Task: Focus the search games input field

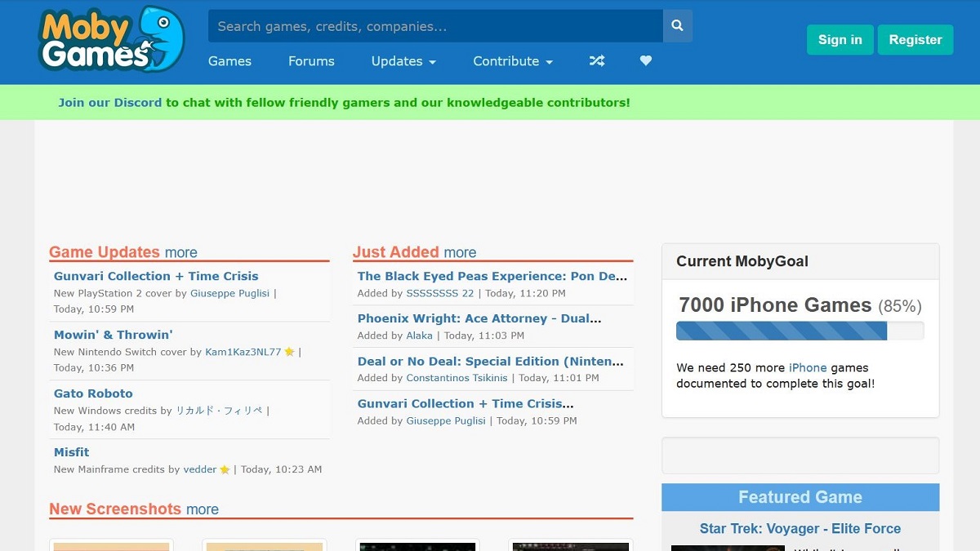Action: pyautogui.click(x=434, y=26)
